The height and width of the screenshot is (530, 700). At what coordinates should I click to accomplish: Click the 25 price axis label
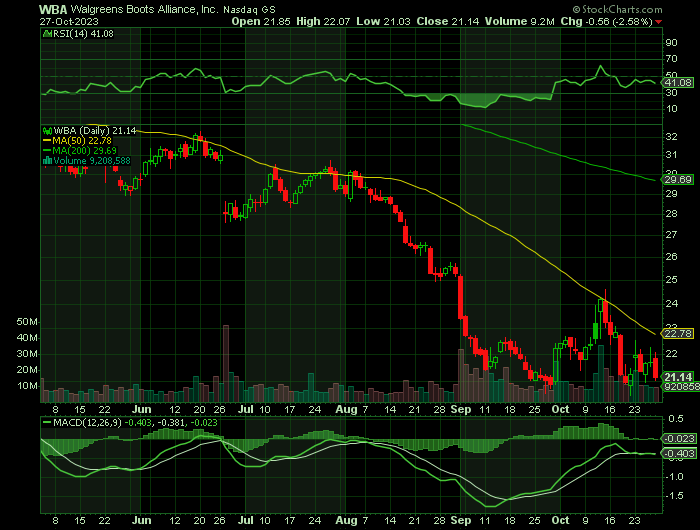click(671, 280)
